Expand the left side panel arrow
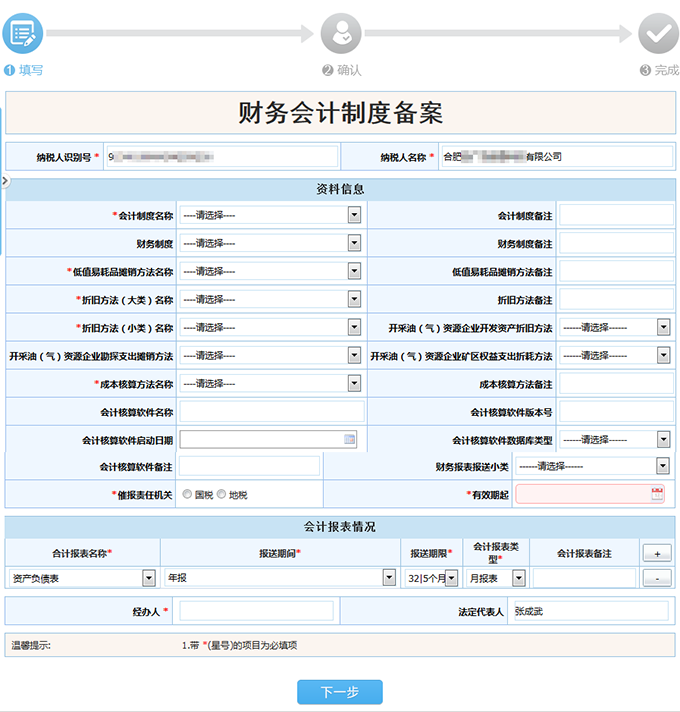 pyautogui.click(x=5, y=181)
